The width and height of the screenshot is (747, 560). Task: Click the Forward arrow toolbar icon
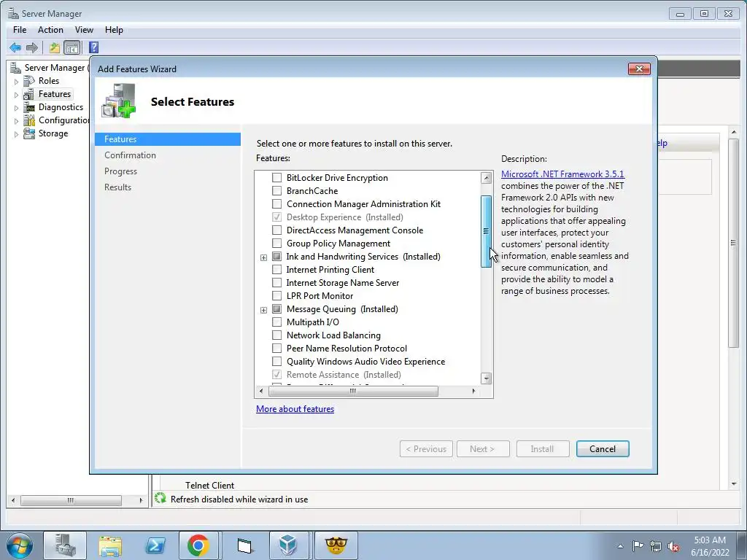32,47
